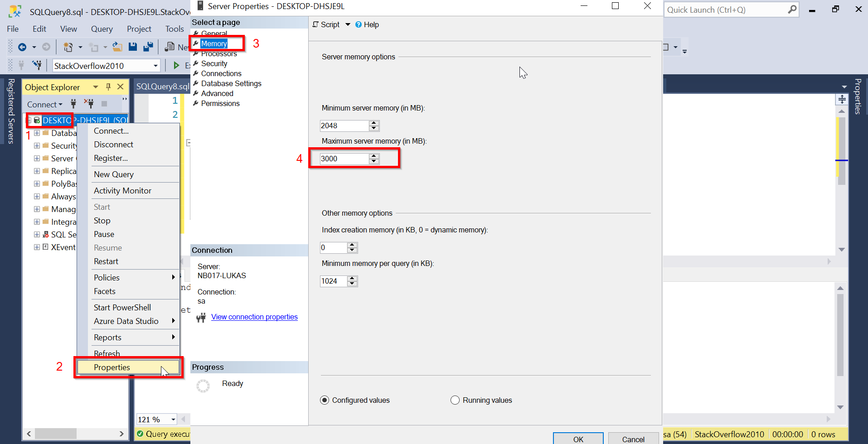Select the Database Settings page
The image size is (868, 444).
pos(231,83)
